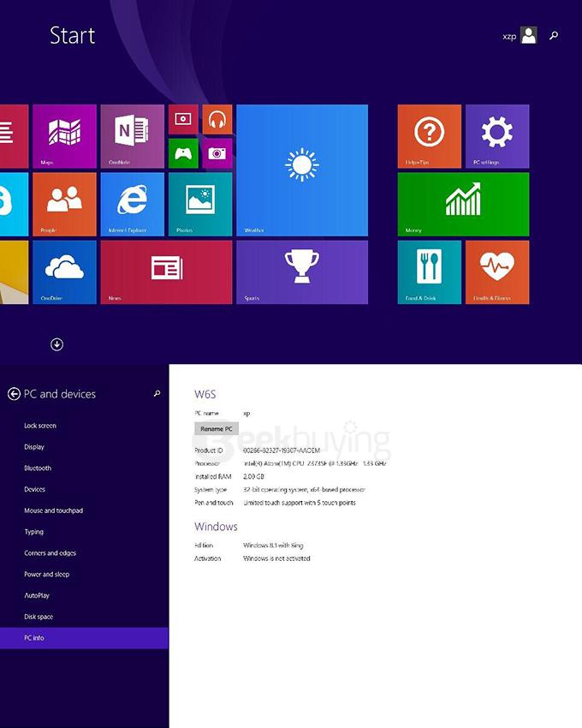The width and height of the screenshot is (582, 728).
Task: Click the Start heading
Action: 73,35
